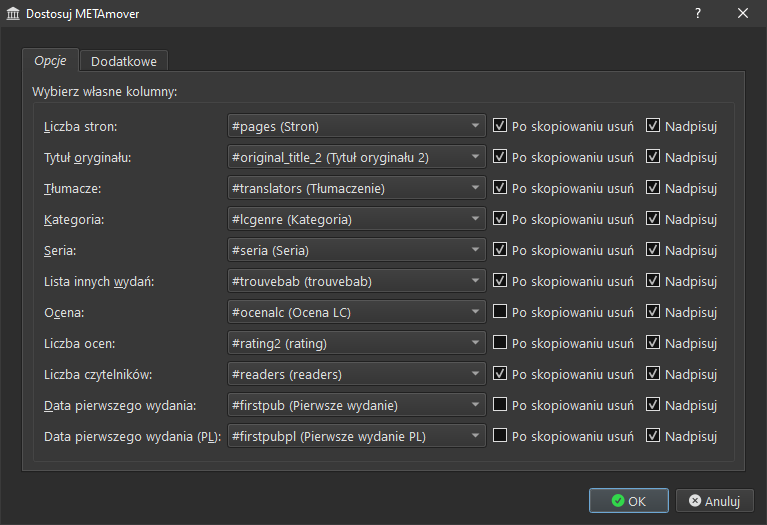Image resolution: width=767 pixels, height=525 pixels.
Task: Expand the Data pierwszego wydania #firstpub dropdown
Action: (x=357, y=405)
